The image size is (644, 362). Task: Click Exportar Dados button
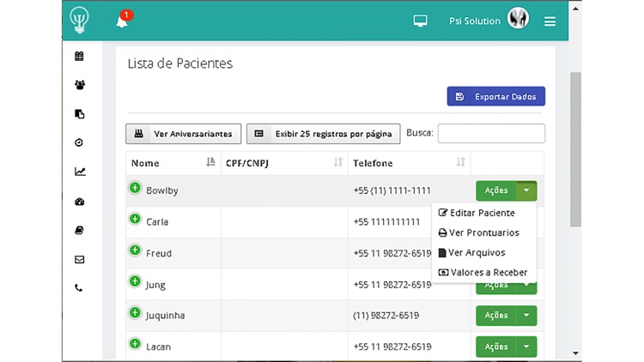pos(495,96)
